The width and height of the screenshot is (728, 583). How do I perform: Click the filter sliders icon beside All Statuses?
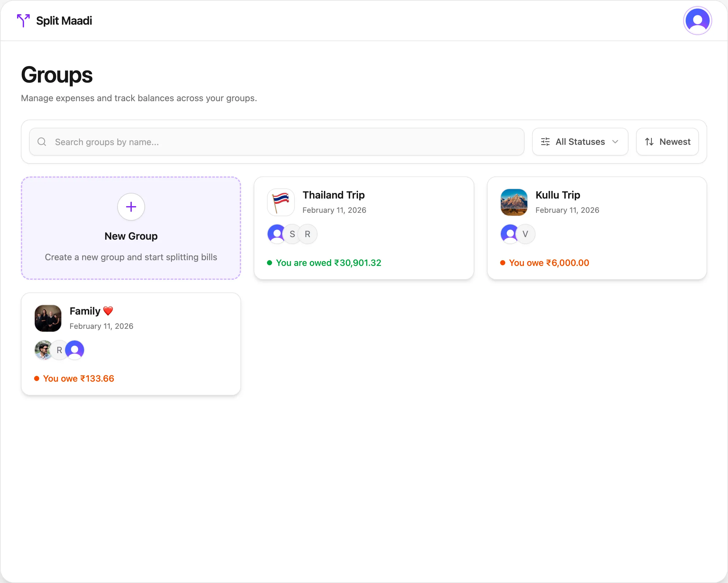click(545, 142)
